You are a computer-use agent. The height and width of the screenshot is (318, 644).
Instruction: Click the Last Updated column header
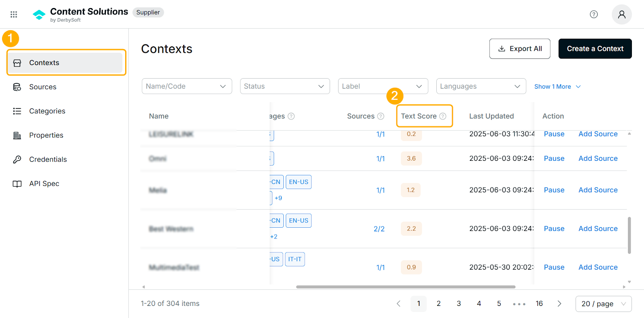point(491,116)
